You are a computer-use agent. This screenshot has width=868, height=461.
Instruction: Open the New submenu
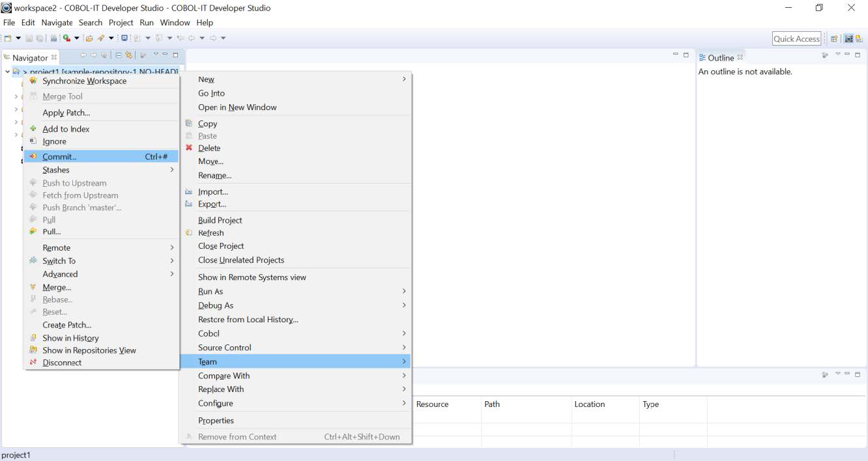tap(403, 79)
